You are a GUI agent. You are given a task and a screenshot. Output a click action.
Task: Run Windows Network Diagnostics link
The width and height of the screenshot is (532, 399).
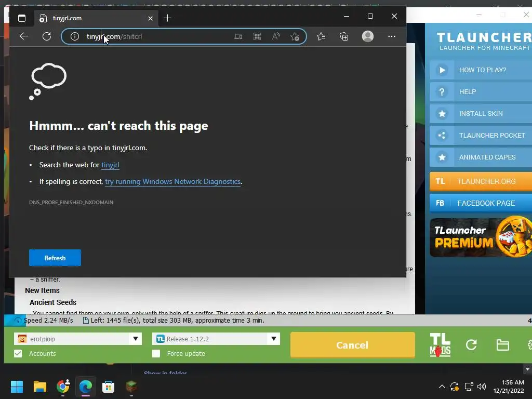coord(172,181)
